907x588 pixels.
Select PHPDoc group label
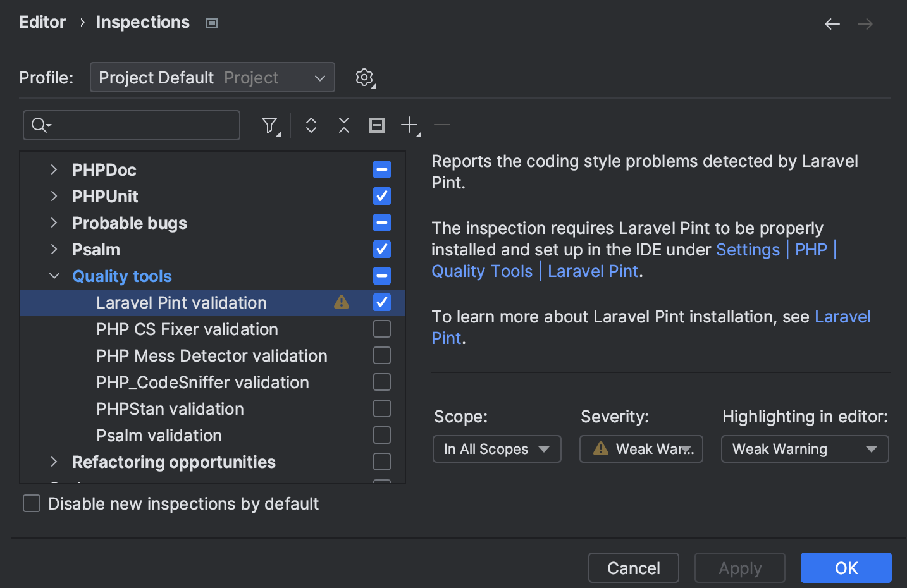104,170
